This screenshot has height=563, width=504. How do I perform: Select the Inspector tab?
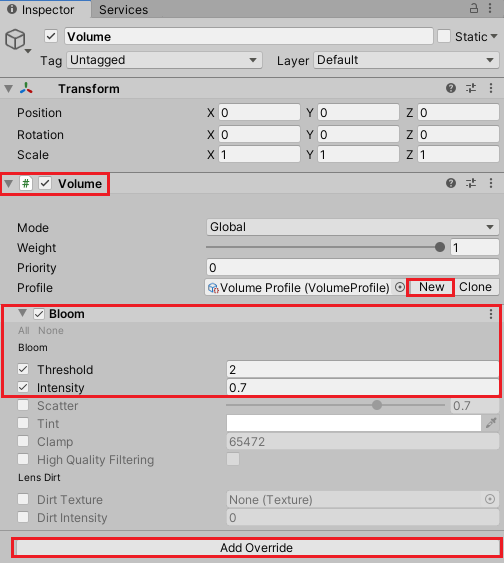[42, 10]
